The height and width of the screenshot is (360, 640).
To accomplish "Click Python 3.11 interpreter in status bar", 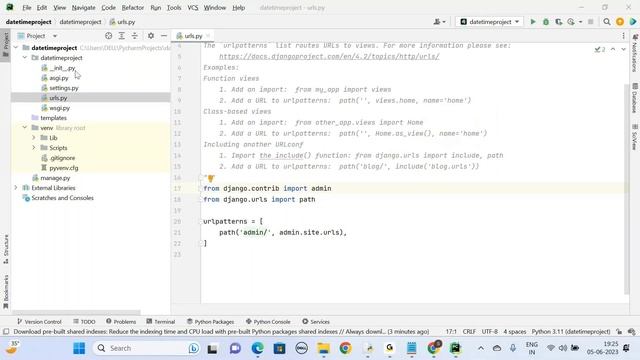I will tap(571, 331).
